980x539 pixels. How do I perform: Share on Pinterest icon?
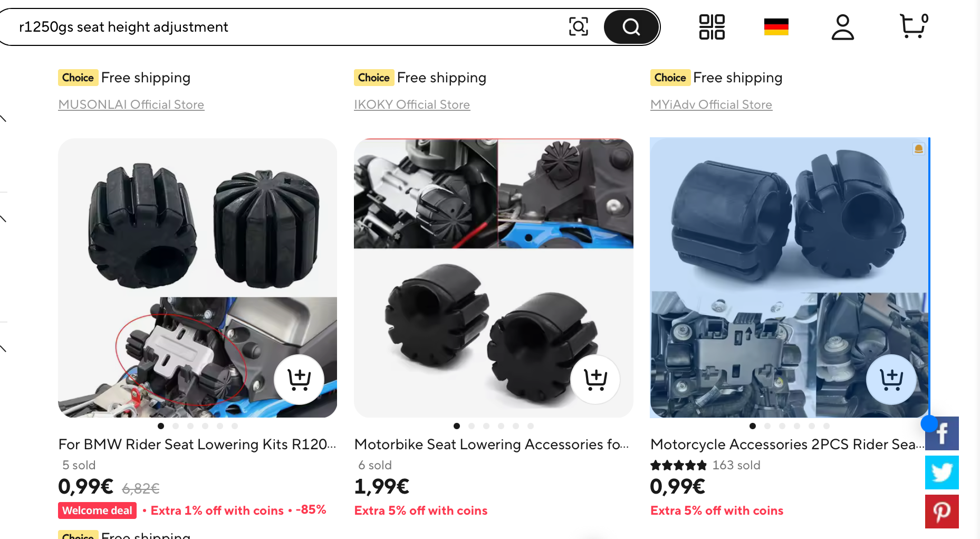coord(942,512)
